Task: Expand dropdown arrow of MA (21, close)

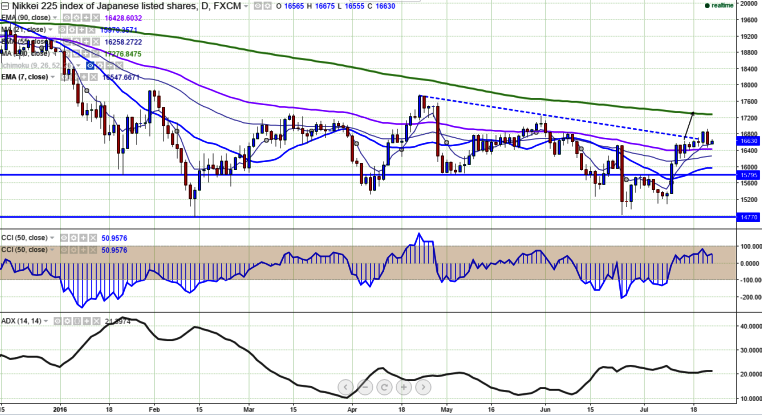Action: (51, 30)
